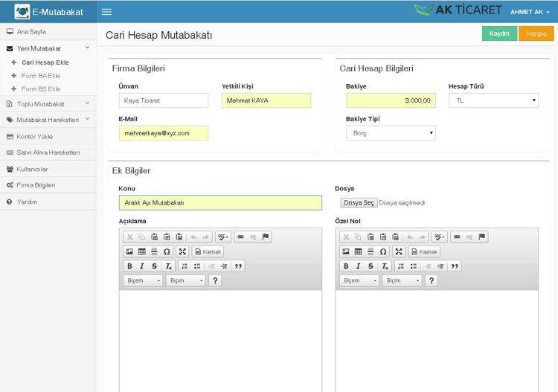
Task: Toggle Strikethrough in the Açıklama editor
Action: click(x=155, y=266)
